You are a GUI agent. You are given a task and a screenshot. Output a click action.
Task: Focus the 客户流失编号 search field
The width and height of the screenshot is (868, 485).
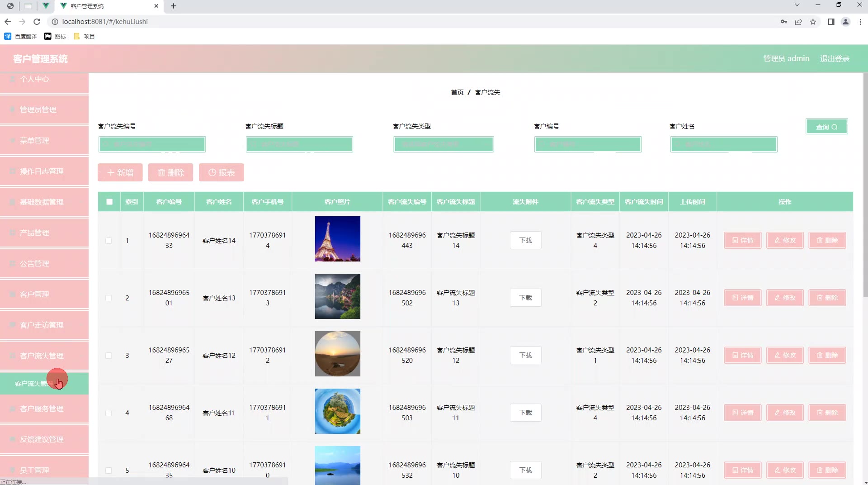(x=152, y=144)
